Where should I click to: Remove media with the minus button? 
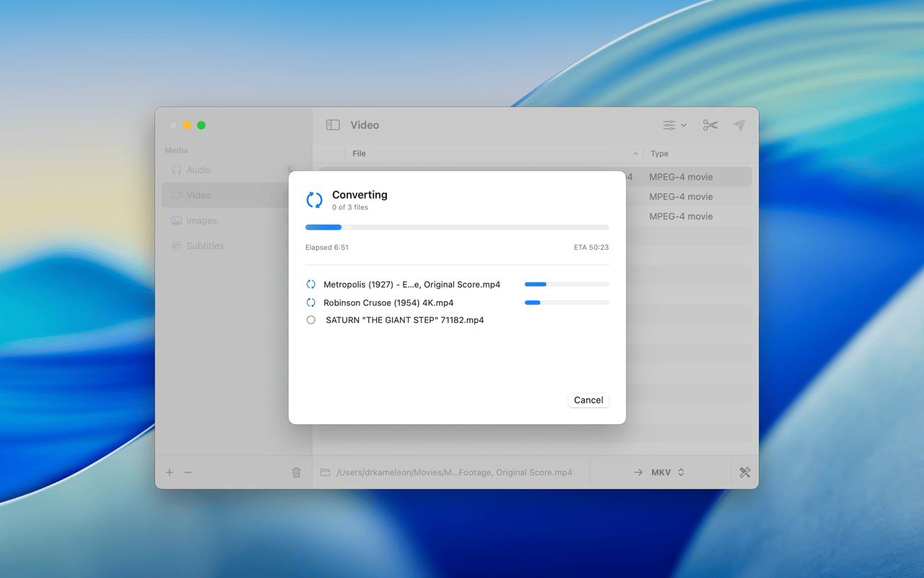(x=188, y=473)
